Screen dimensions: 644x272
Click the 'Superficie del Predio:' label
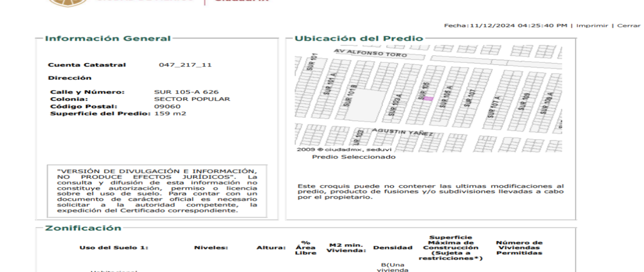(101, 113)
